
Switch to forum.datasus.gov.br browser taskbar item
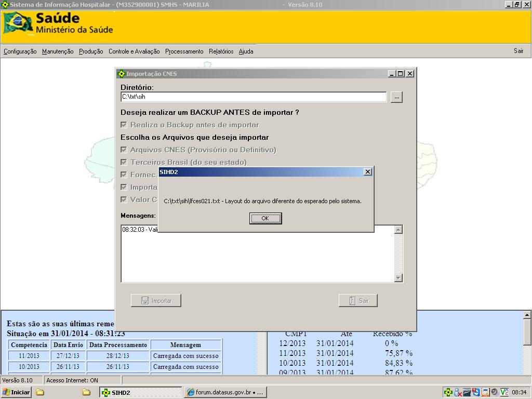click(x=225, y=392)
